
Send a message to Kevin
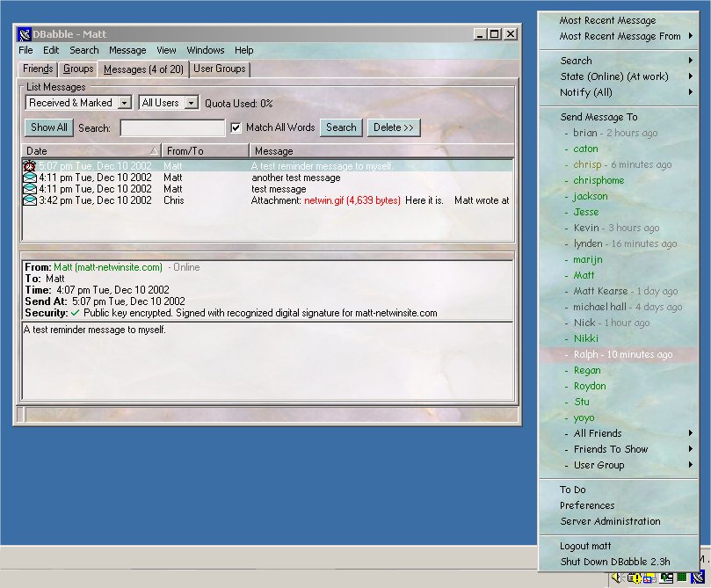(x=620, y=228)
